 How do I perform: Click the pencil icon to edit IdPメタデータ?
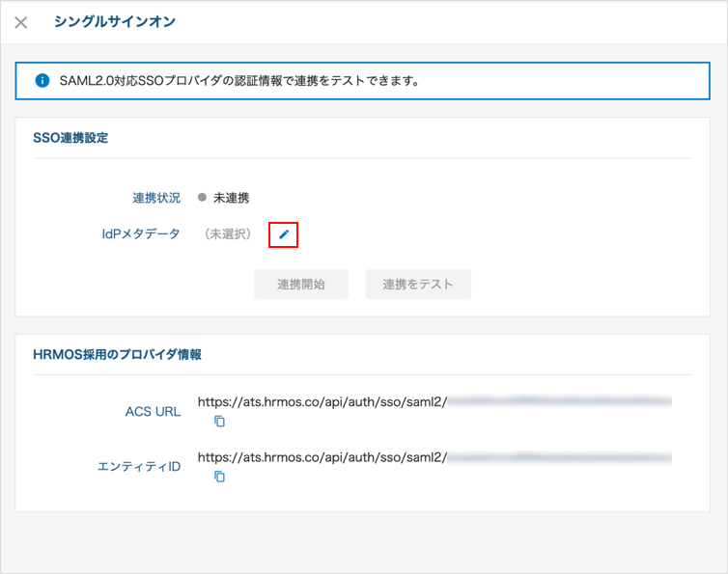click(x=283, y=234)
